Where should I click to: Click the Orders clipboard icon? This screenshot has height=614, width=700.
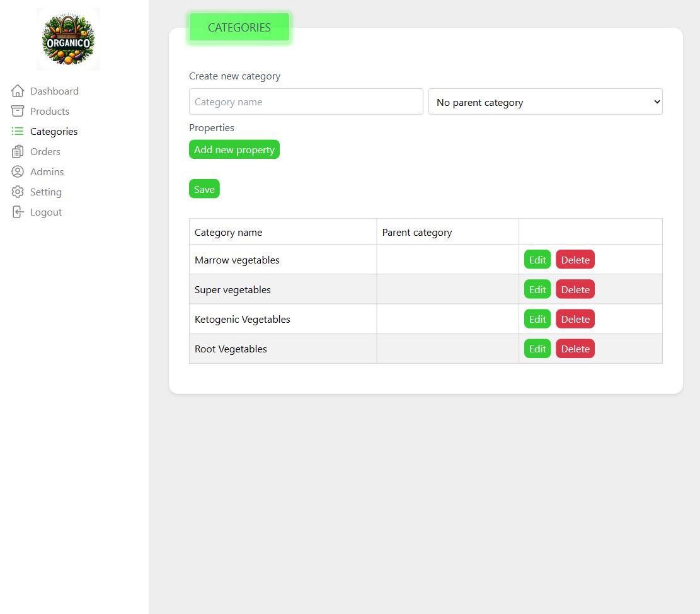18,151
